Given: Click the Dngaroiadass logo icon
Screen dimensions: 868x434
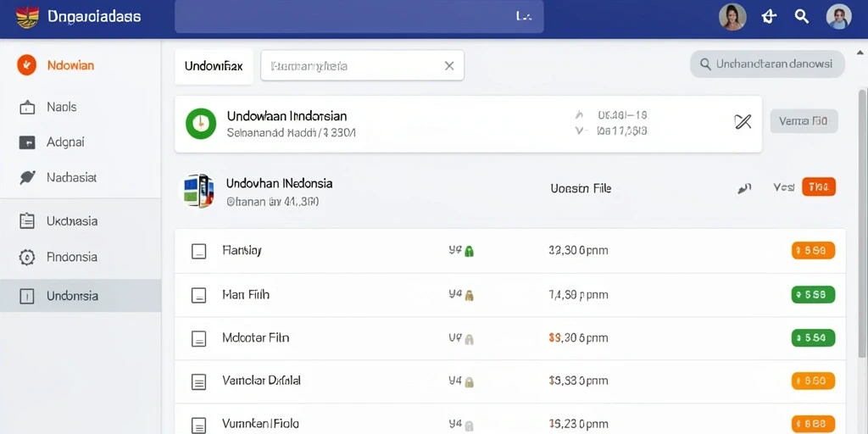Looking at the screenshot, I should point(27,17).
